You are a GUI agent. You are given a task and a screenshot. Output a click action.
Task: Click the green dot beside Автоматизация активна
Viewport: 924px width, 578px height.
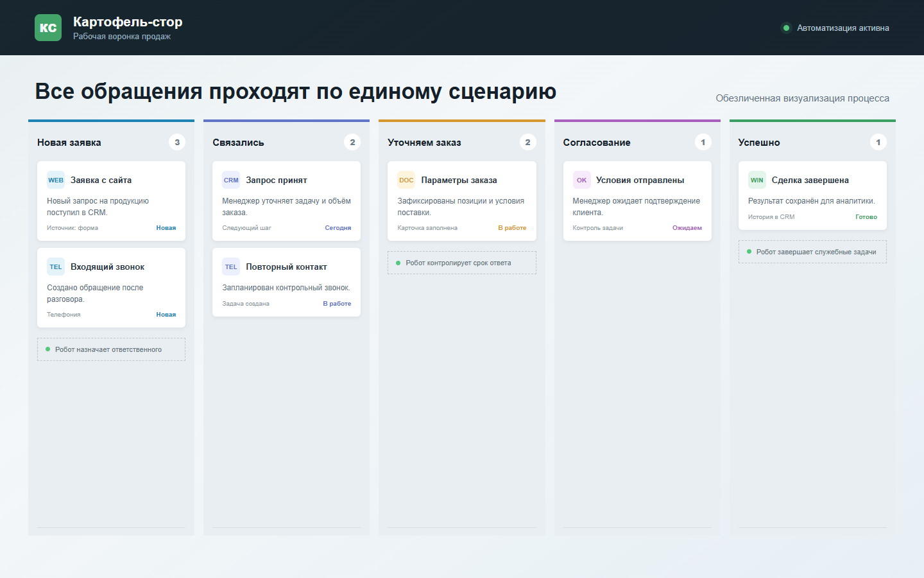[786, 28]
